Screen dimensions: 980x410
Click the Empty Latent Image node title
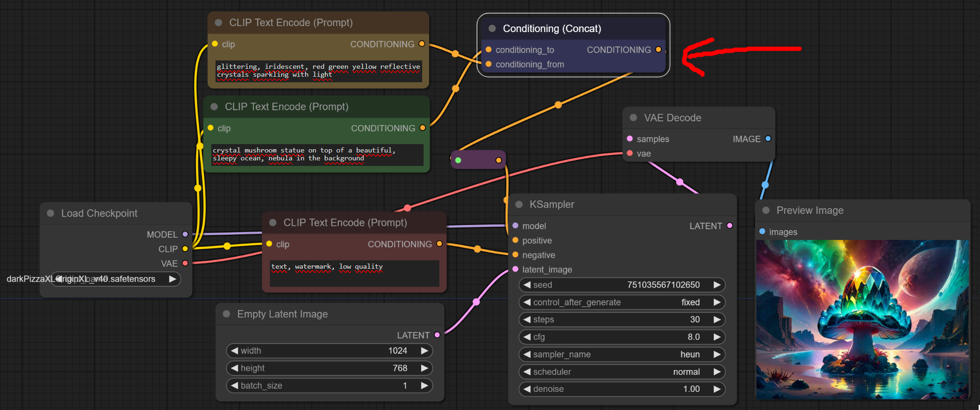pyautogui.click(x=282, y=314)
